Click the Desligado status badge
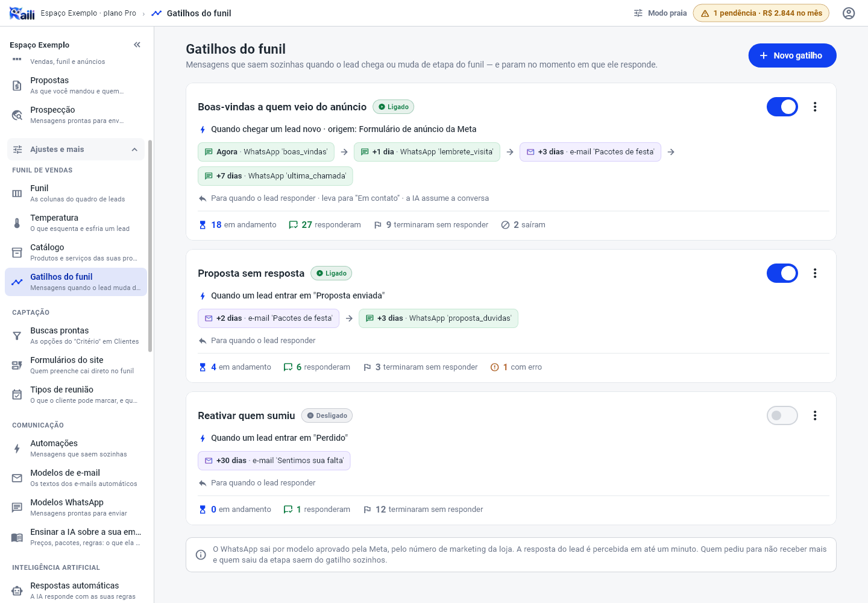This screenshot has height=603, width=868. point(327,415)
